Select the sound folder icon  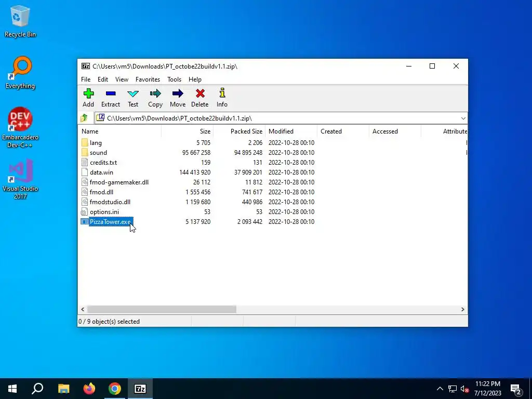[x=85, y=152]
